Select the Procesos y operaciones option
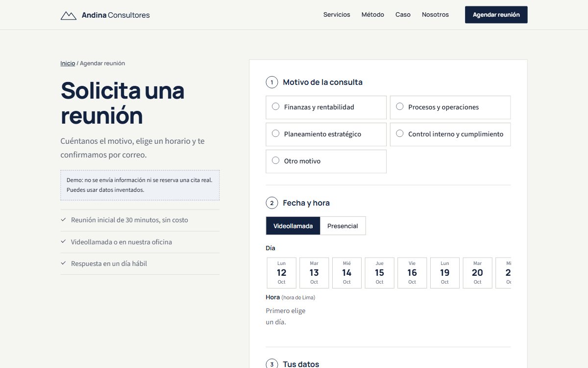This screenshot has width=588, height=368. pyautogui.click(x=450, y=107)
